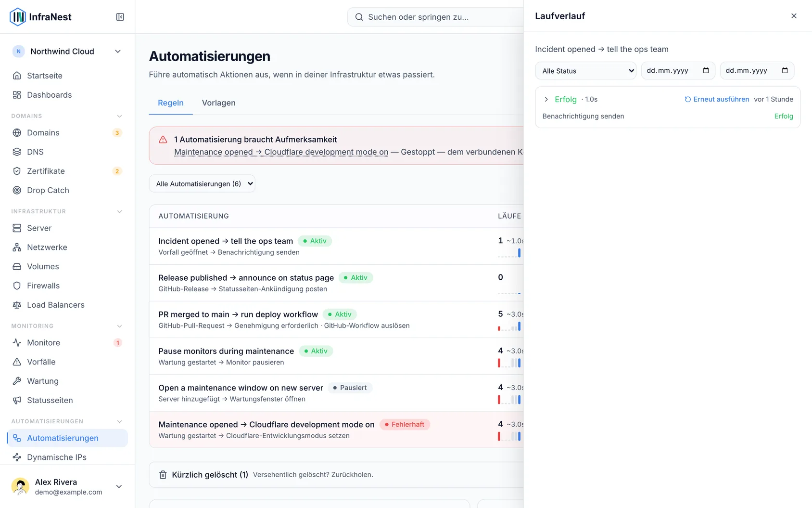Click the Wartung wrench icon
Screen dimensions: 812x508
tap(17, 381)
